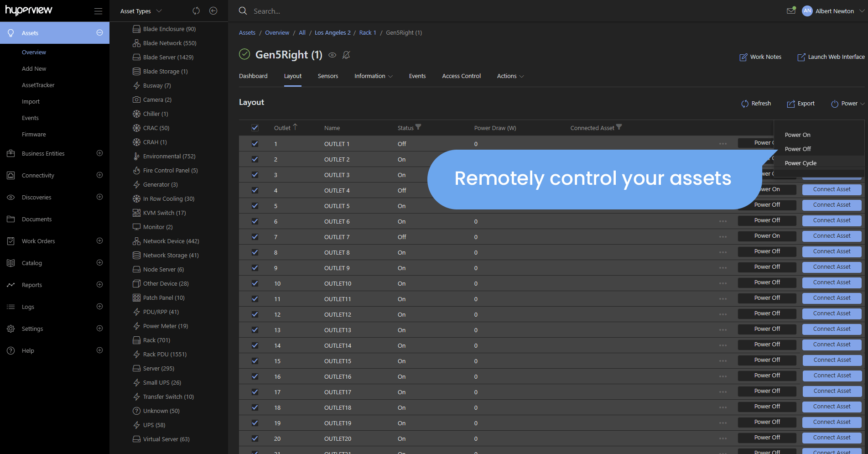
Task: Open the mail notifications icon
Action: (791, 10)
